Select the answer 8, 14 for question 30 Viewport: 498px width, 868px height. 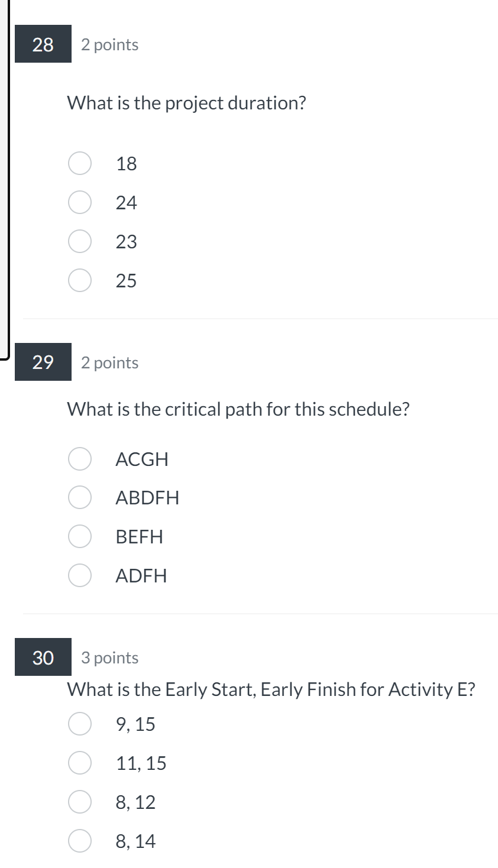point(79,841)
